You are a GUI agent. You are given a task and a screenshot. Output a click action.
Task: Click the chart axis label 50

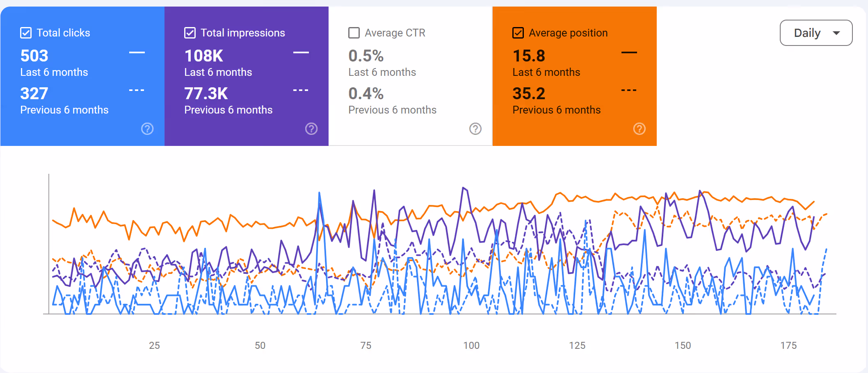260,346
